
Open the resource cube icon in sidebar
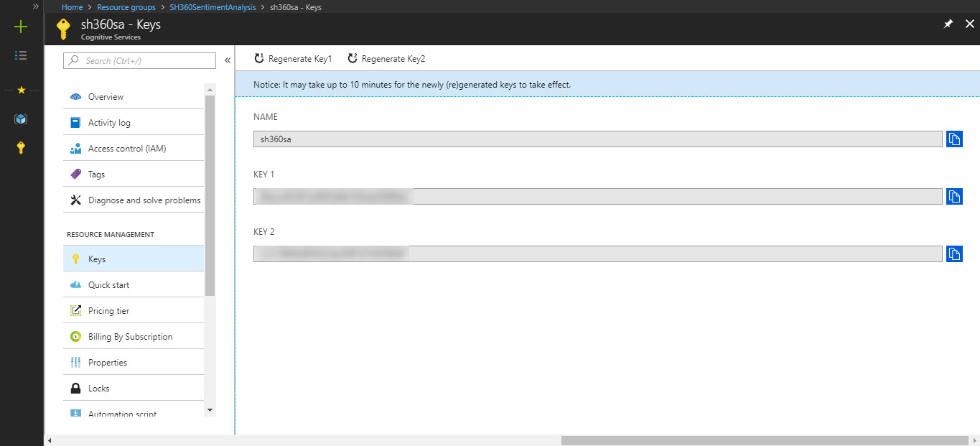[21, 119]
